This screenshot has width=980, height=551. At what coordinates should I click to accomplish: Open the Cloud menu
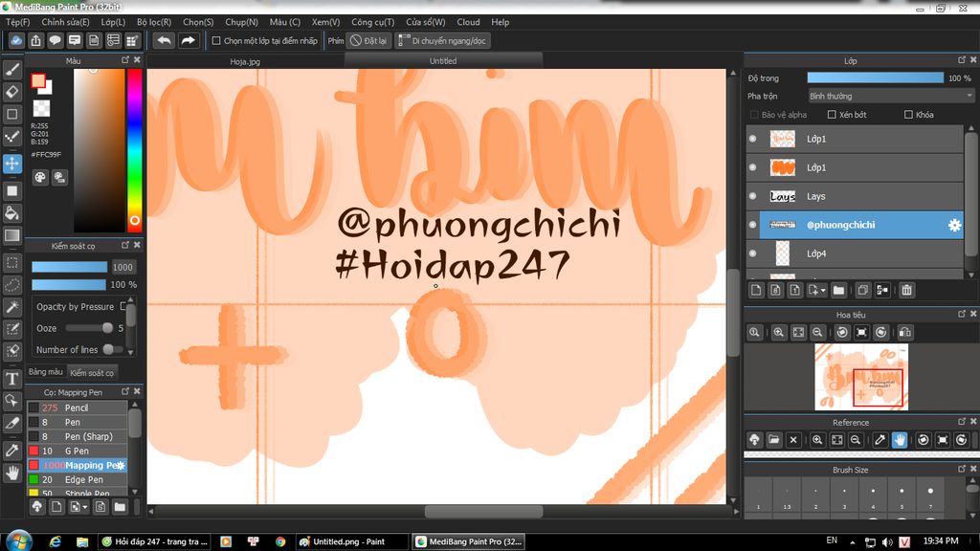tap(468, 22)
